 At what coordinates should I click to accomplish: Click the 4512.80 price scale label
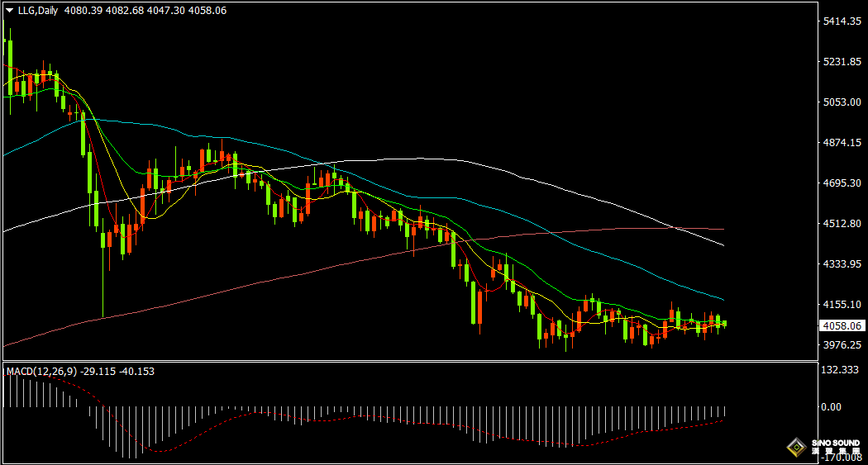click(842, 223)
